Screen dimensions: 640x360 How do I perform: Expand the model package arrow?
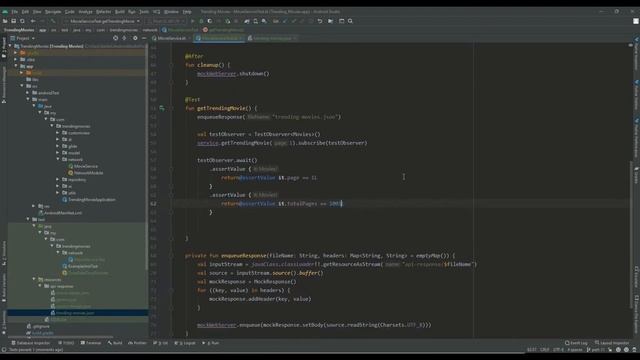coord(58,153)
